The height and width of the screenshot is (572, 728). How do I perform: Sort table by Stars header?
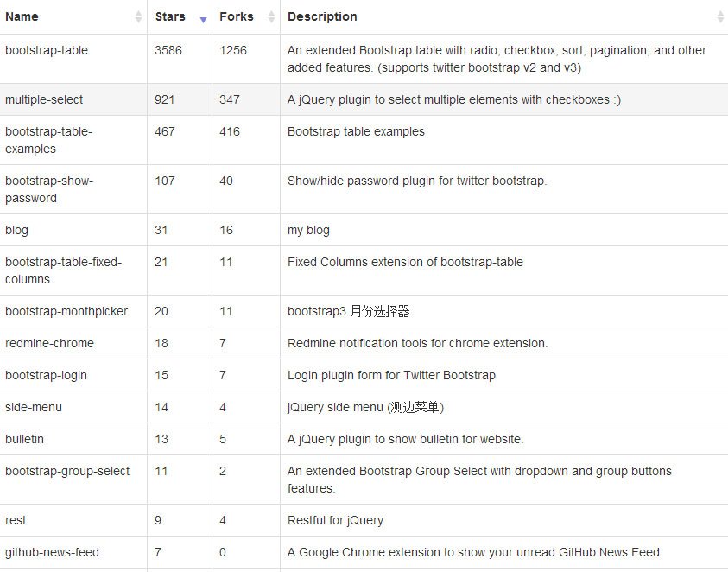coord(170,16)
